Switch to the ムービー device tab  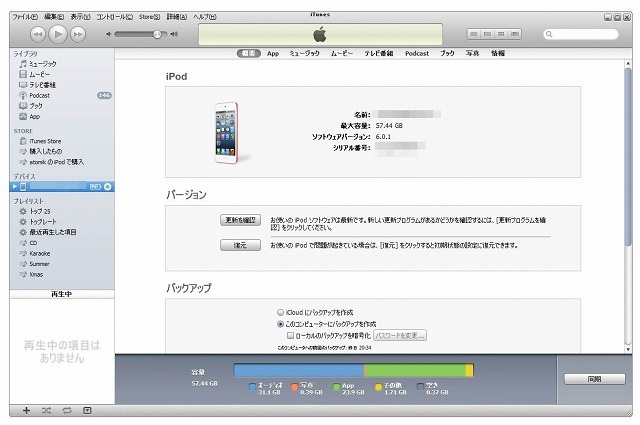pyautogui.click(x=342, y=53)
